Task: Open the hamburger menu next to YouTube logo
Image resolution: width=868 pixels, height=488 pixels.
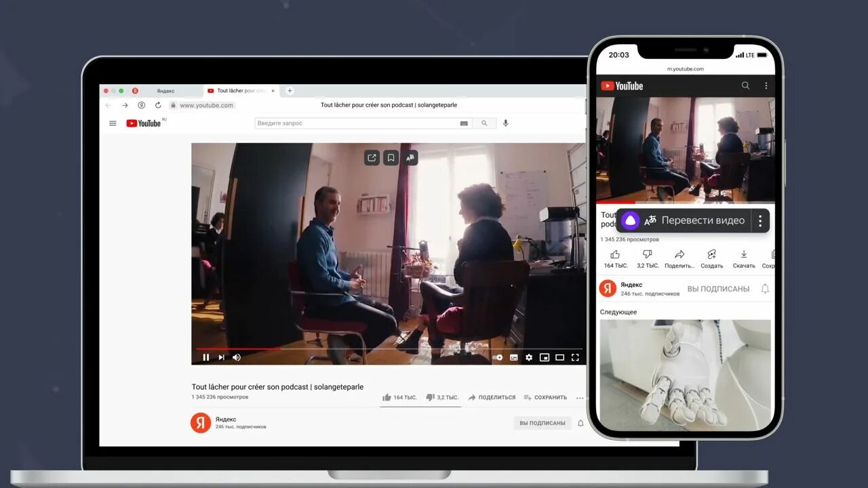Action: tap(113, 123)
